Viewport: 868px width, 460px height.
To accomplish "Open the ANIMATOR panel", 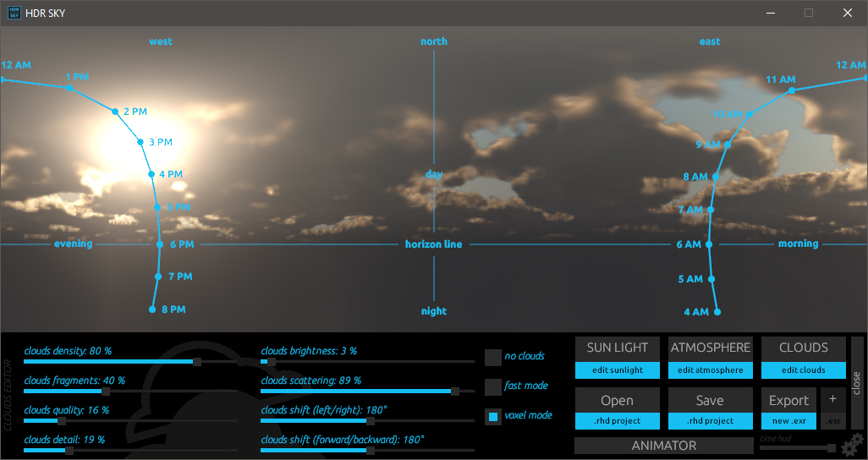I will (664, 446).
